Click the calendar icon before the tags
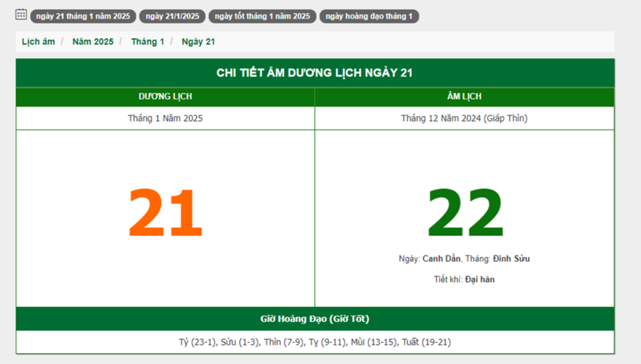 click(21, 15)
